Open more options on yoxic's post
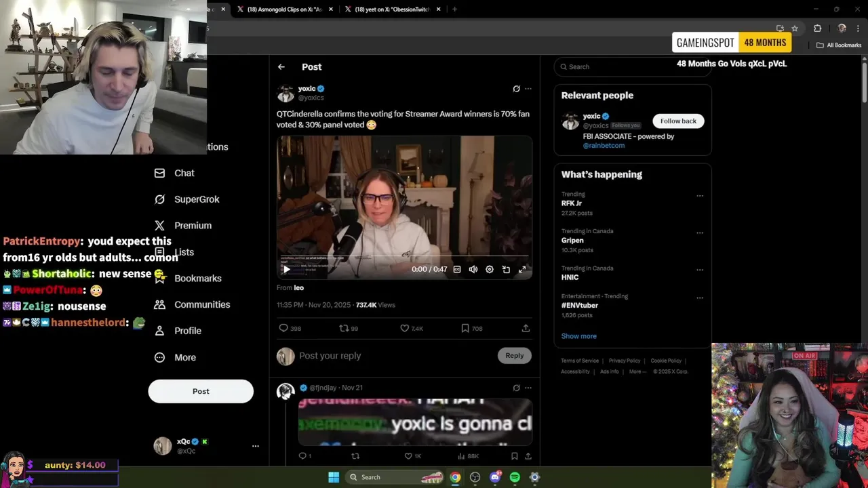This screenshot has width=868, height=488. (x=528, y=89)
